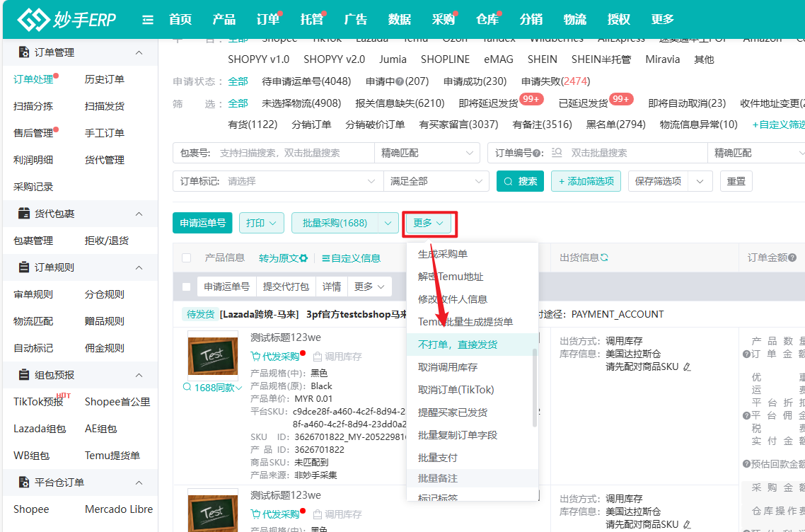Open the 满足全部 dropdown
805x532 pixels.
tap(436, 181)
